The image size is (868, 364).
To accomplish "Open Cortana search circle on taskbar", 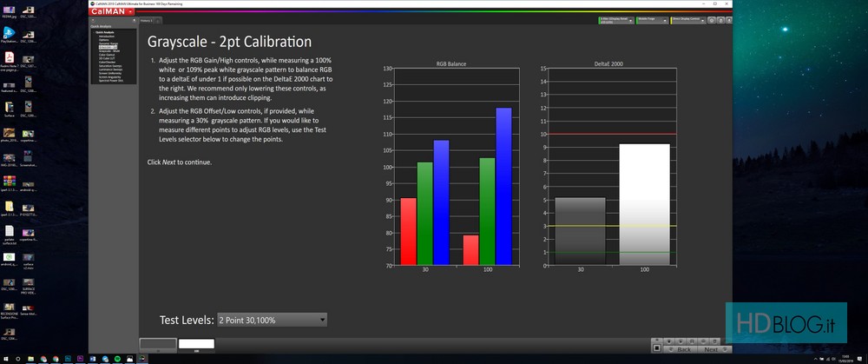I will [18, 359].
